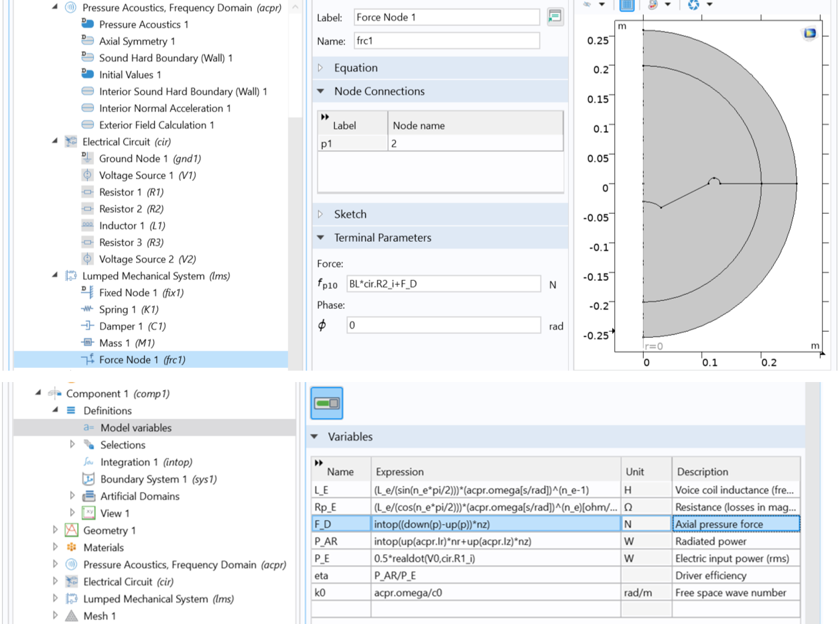Click the image snapshot aperture icon in Graphics toolbar
This screenshot has width=840, height=624.
coord(694,5)
